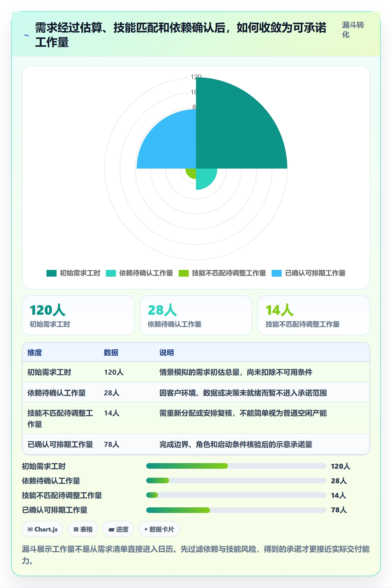Viewport: 392px width, 588px height.
Task: Click the 120人 value beside the progress bar
Action: pos(340,466)
